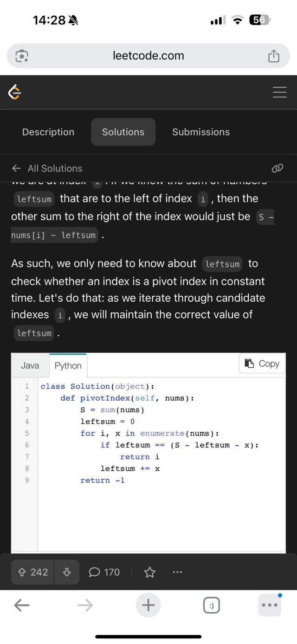Switch to the Submissions tab
The width and height of the screenshot is (297, 644).
coord(201,132)
